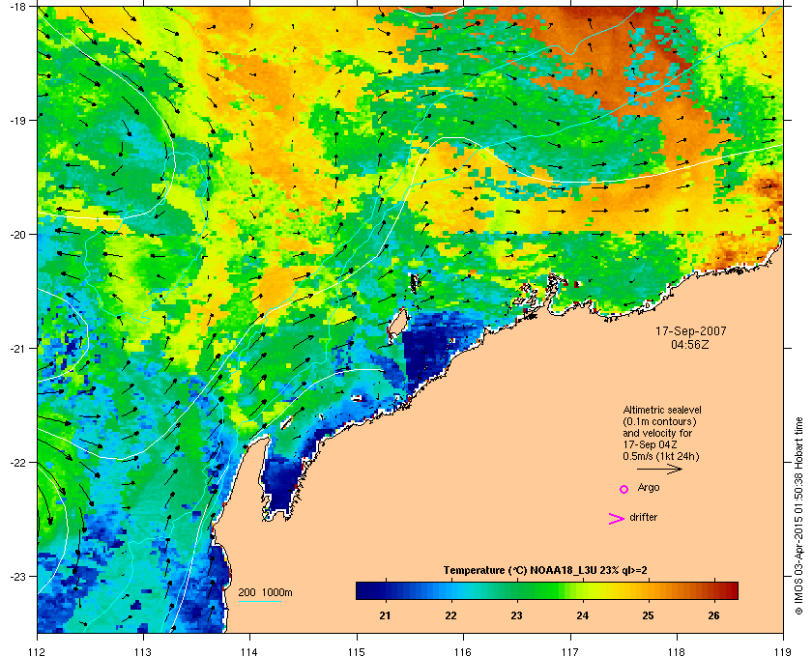The width and height of the screenshot is (812, 657).
Task: Click the 25 colorbar tick label
Action: pyautogui.click(x=648, y=615)
